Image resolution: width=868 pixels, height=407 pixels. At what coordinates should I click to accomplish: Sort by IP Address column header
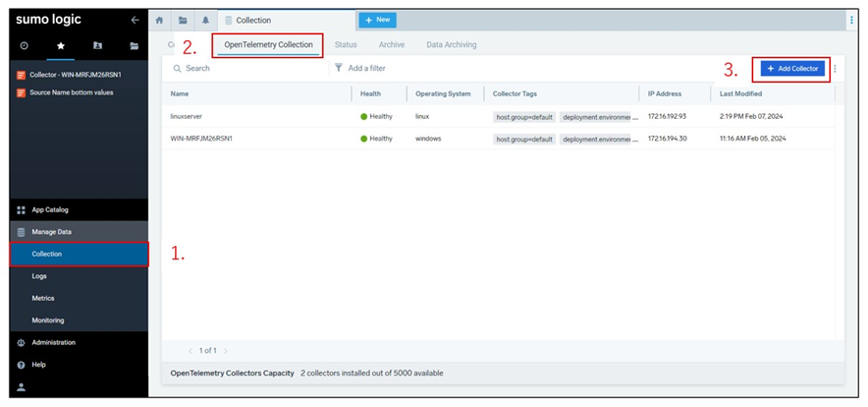(x=665, y=94)
